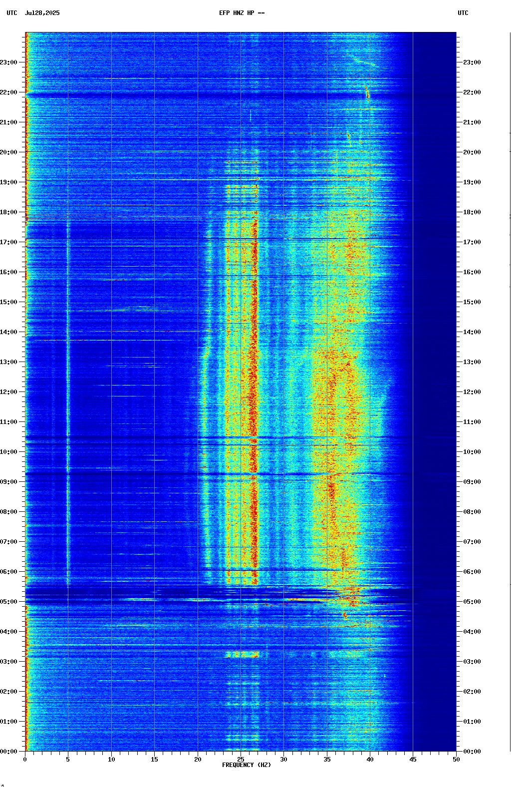Click the "EFP HNZ HP --" station title

(x=242, y=13)
